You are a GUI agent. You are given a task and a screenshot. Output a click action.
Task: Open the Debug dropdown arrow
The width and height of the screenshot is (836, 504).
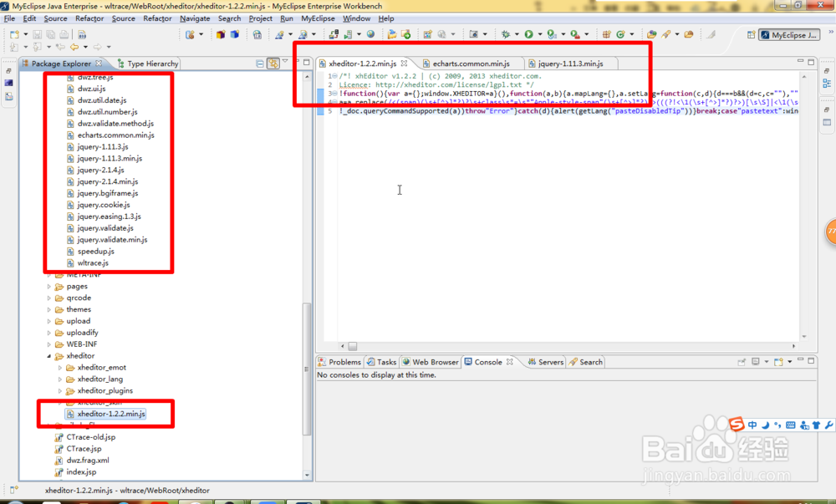tap(516, 34)
